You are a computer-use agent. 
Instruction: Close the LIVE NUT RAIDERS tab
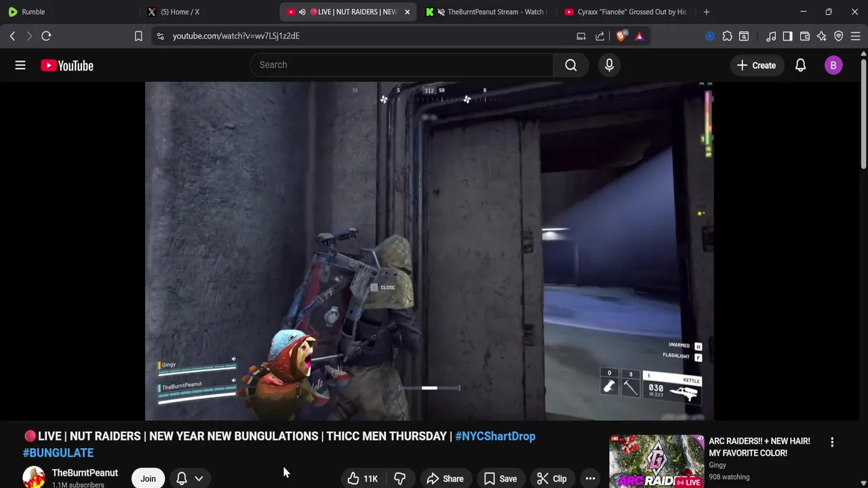(407, 12)
